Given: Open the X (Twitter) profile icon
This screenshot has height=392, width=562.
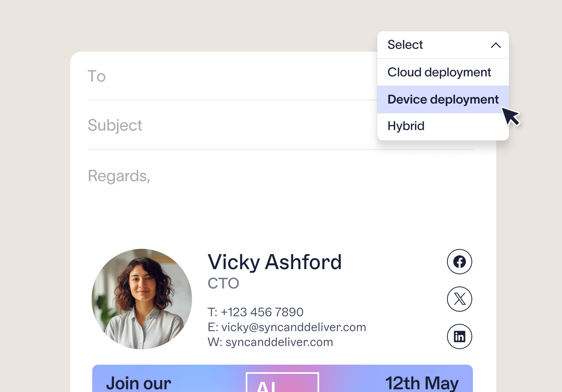Looking at the screenshot, I should [x=459, y=299].
